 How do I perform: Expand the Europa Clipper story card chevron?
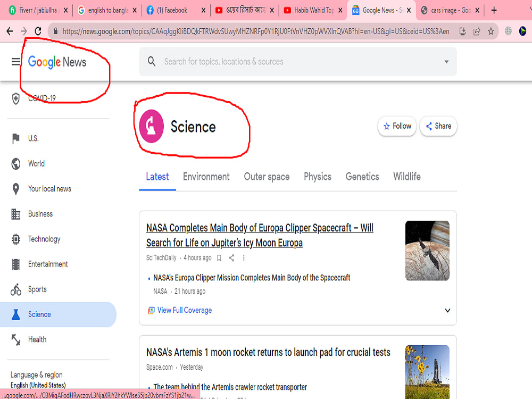tap(447, 311)
